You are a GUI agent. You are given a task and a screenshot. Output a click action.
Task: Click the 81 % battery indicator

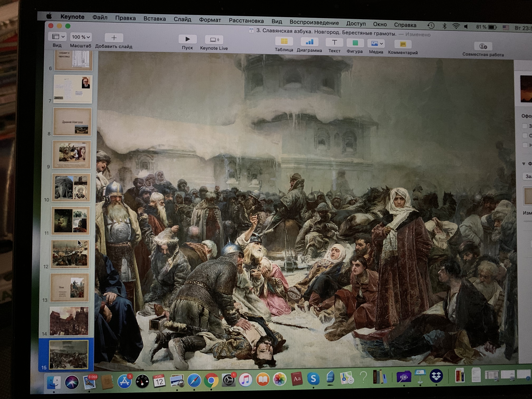pos(486,27)
